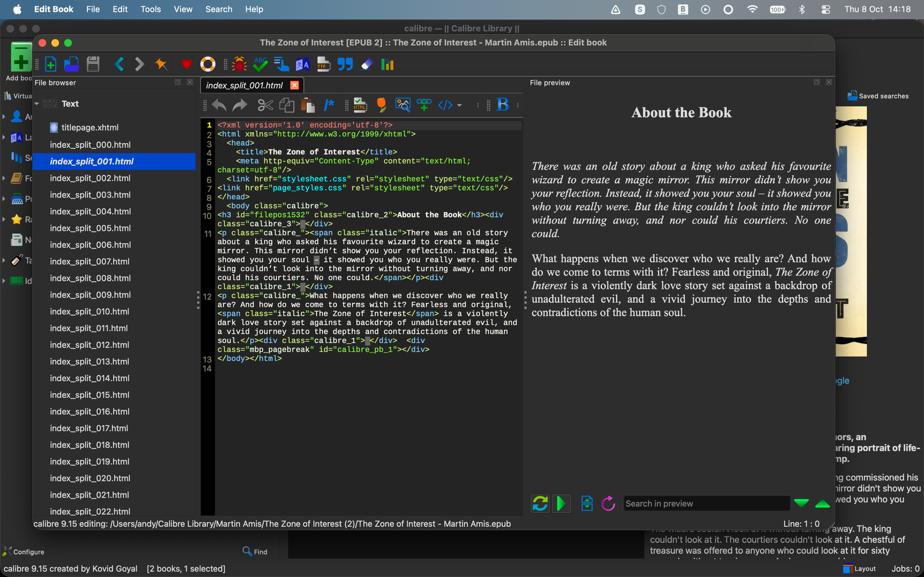The height and width of the screenshot is (577, 924).
Task: Find previous match with green up arrow
Action: tap(823, 504)
